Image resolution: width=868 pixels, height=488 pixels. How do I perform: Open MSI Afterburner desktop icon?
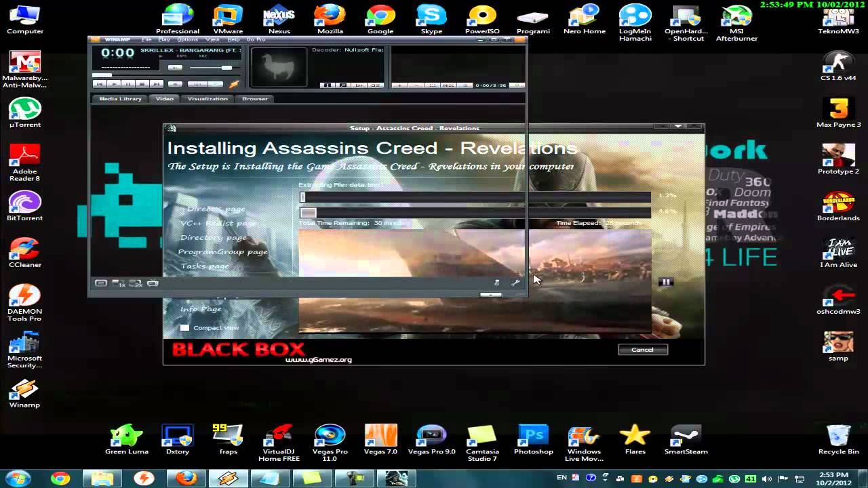[x=736, y=22]
